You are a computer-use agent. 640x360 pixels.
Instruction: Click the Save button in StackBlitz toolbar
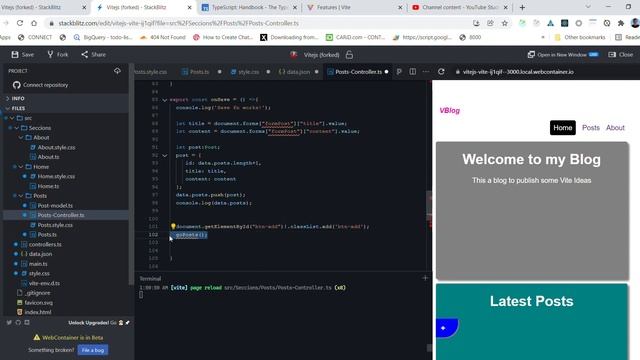click(22, 54)
